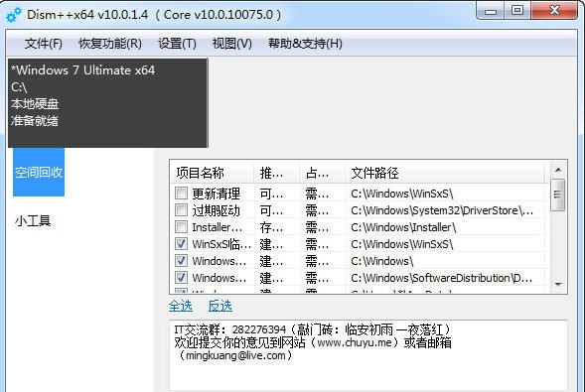Uncheck the checkbox for C:\Windows\ row

182,261
